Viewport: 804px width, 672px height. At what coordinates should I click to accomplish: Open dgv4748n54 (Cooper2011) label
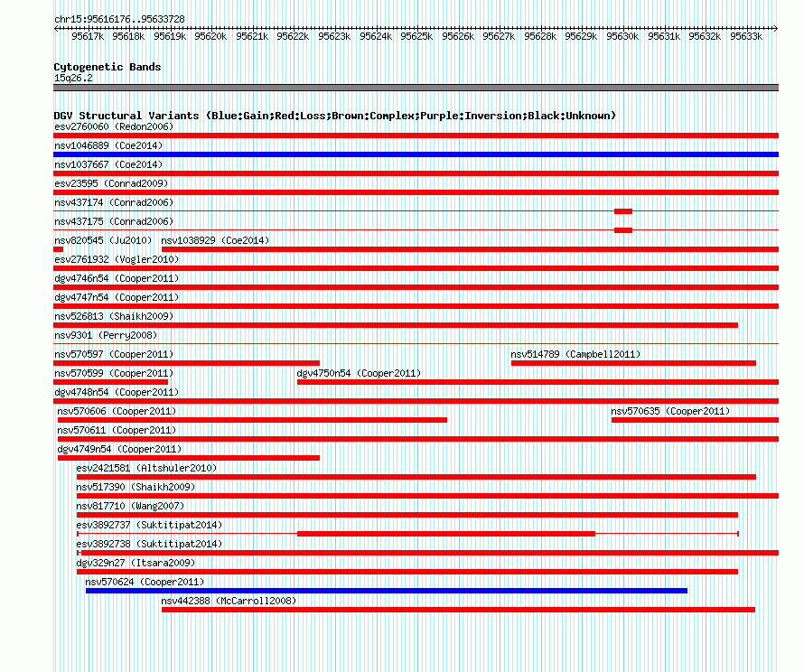pos(117,392)
